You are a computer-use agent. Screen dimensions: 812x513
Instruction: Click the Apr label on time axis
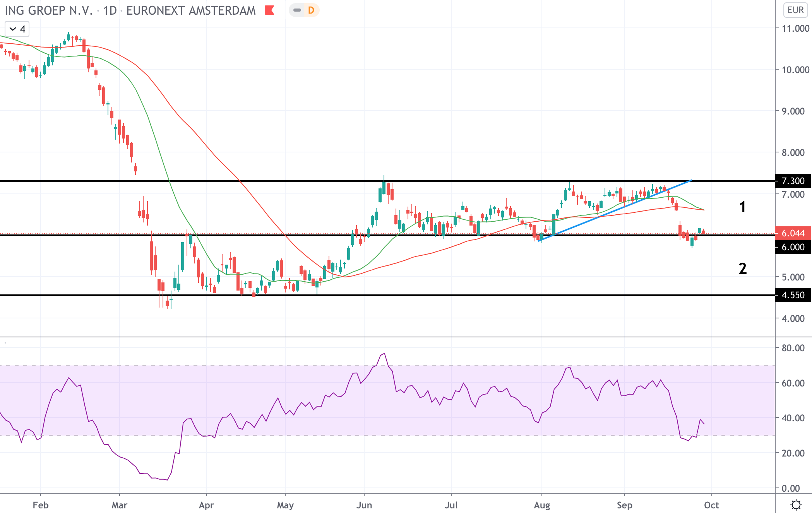coord(206,505)
